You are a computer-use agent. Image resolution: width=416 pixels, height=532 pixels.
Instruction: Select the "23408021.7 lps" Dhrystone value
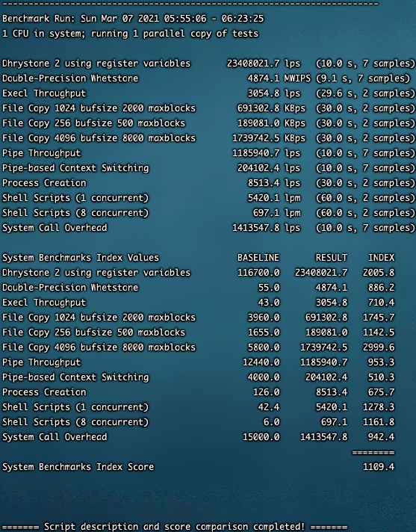click(264, 64)
